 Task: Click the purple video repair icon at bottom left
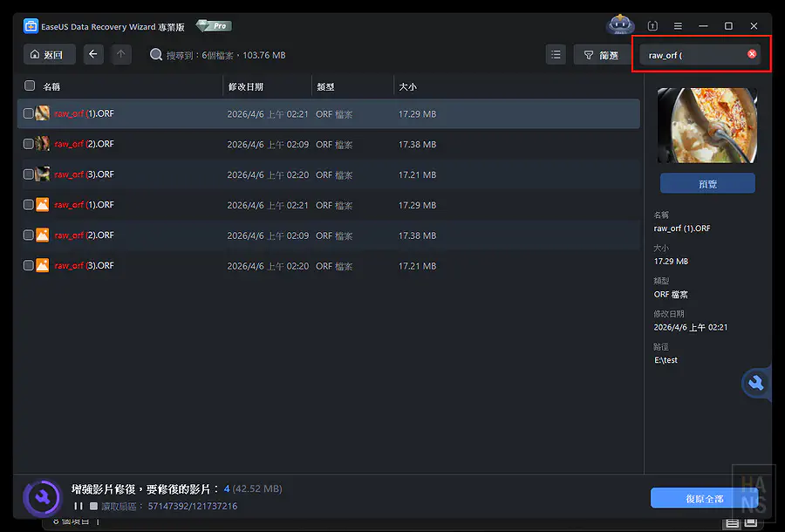click(41, 497)
